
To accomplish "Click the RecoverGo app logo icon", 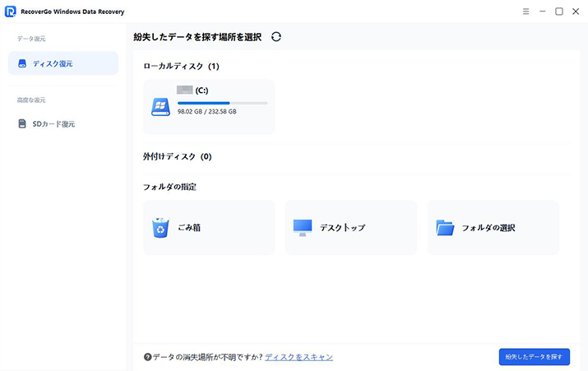I will click(x=10, y=12).
